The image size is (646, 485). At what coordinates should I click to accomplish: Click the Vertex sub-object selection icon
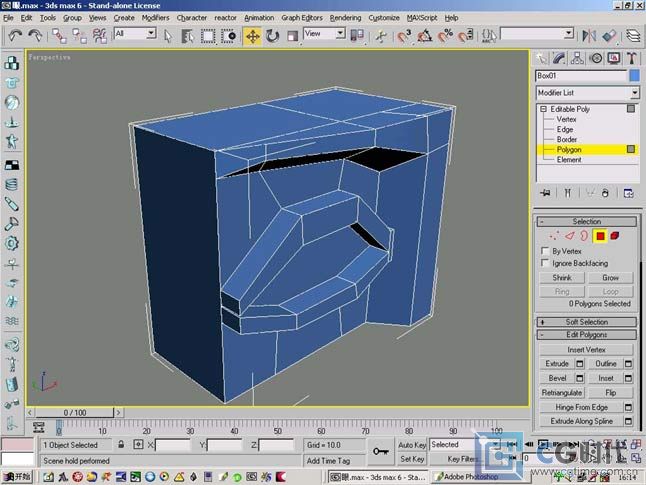pyautogui.click(x=553, y=236)
